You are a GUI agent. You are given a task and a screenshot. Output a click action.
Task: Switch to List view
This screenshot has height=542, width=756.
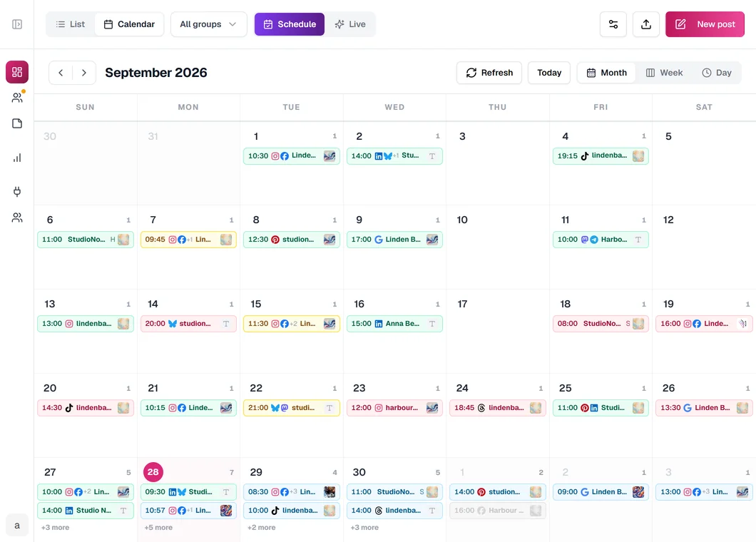[x=71, y=24]
